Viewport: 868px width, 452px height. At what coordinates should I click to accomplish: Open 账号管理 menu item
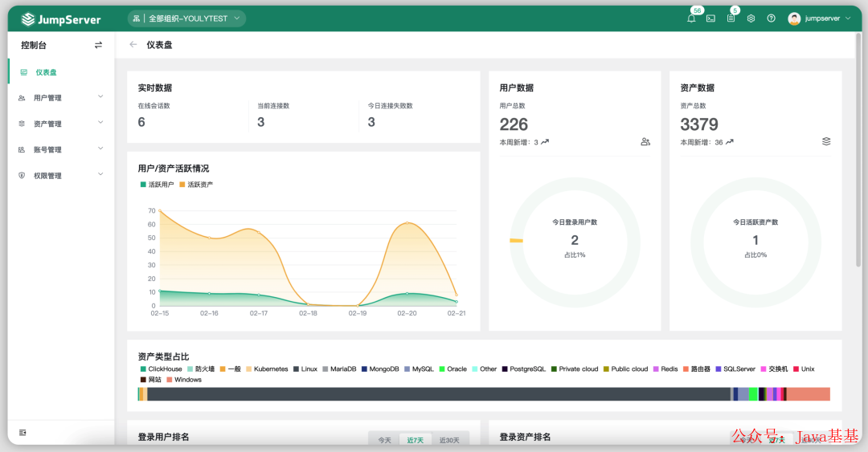click(61, 149)
